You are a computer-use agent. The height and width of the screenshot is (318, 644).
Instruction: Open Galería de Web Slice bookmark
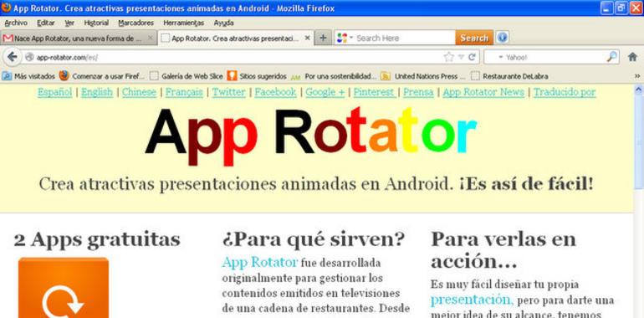(x=187, y=76)
